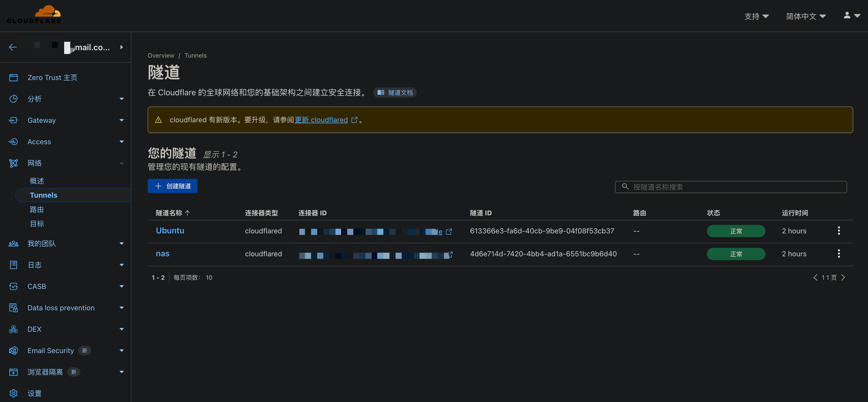Viewport: 868px width, 402px height.
Task: Go to next page chevron
Action: click(843, 278)
